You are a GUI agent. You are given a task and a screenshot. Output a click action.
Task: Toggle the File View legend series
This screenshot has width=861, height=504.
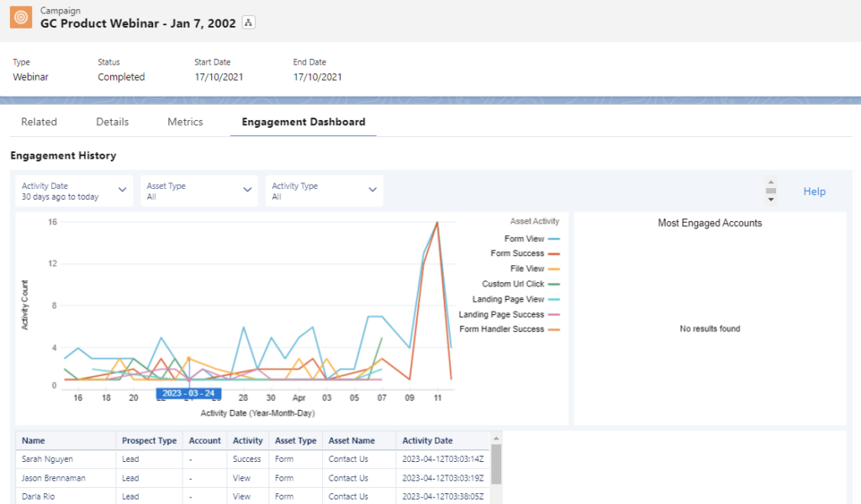[535, 269]
